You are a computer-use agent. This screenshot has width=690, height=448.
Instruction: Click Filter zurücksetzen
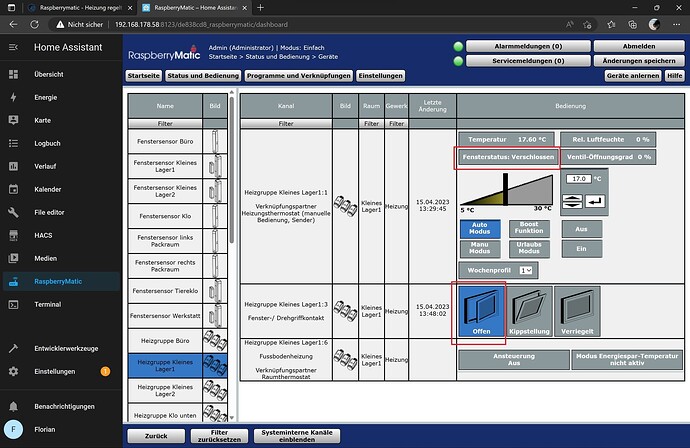coord(219,436)
